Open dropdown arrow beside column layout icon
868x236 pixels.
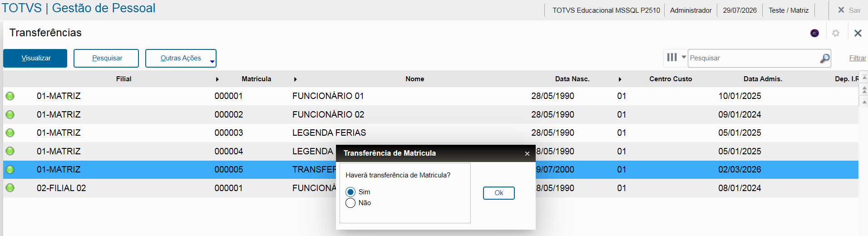[684, 57]
